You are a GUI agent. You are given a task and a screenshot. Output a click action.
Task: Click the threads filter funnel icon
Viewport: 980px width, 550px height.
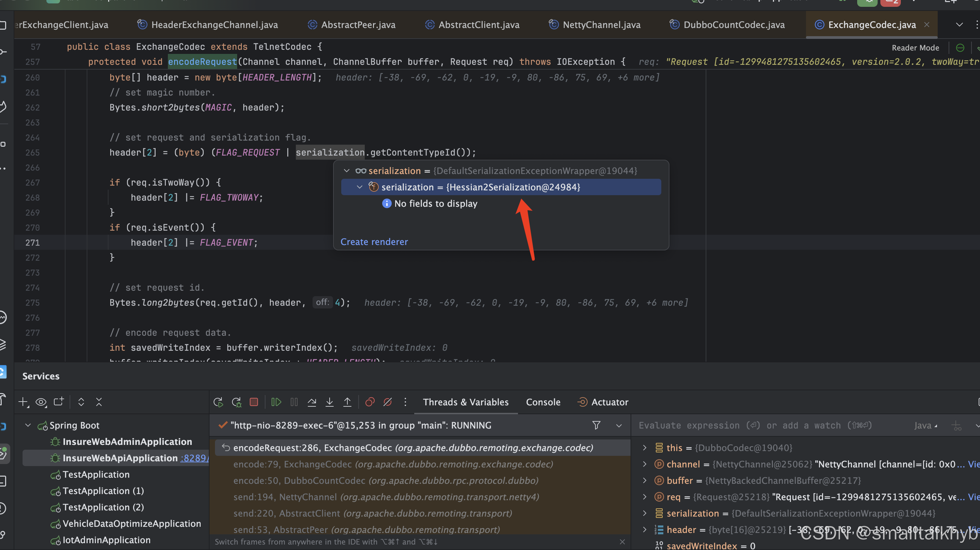pyautogui.click(x=596, y=425)
